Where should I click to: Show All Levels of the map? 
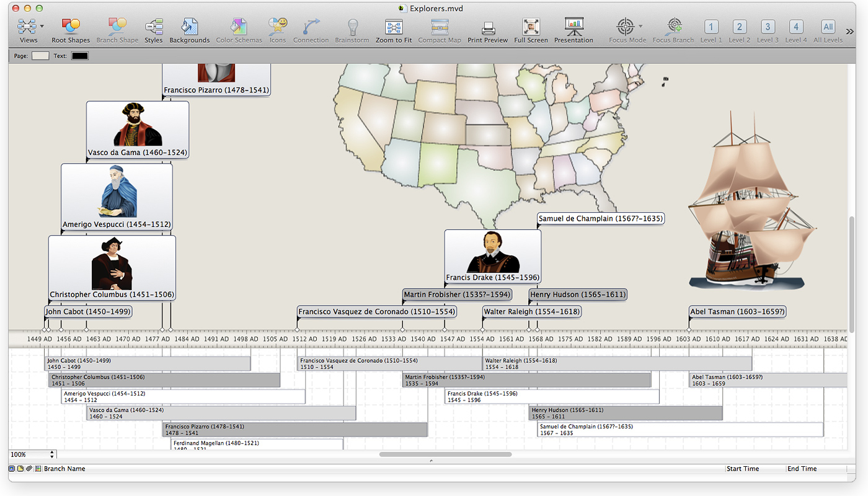pyautogui.click(x=828, y=29)
